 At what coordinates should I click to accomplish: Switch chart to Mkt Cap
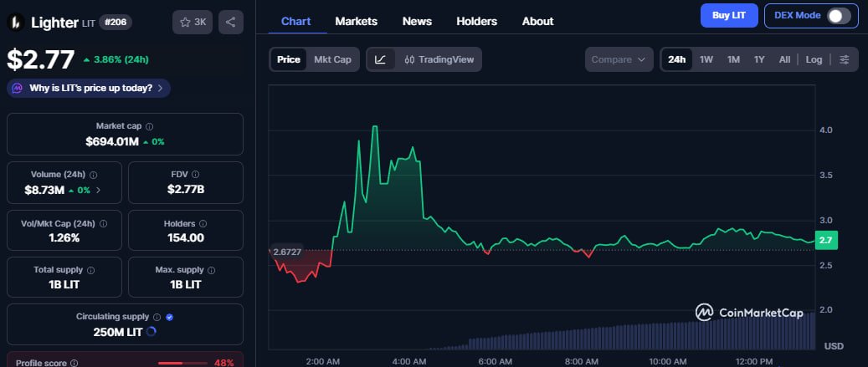click(x=332, y=59)
